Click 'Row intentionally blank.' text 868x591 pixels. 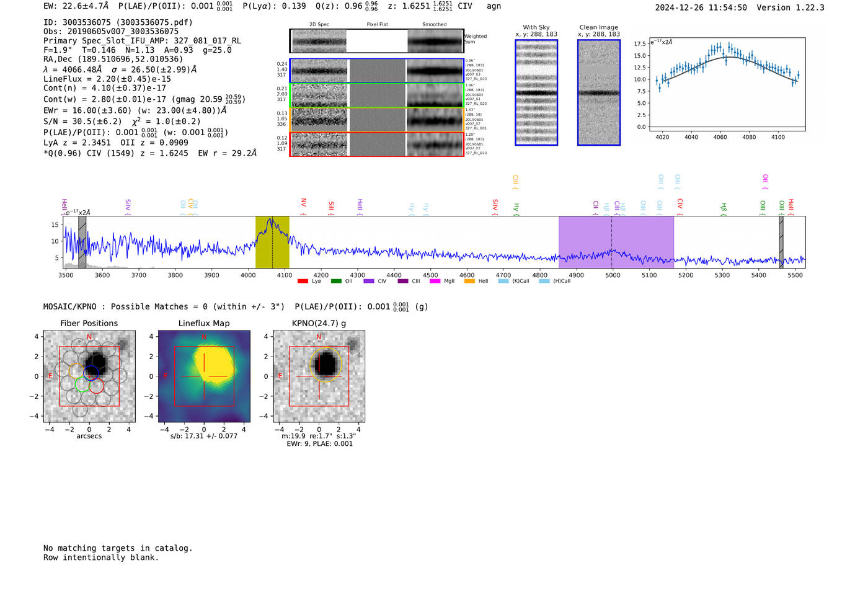pyautogui.click(x=101, y=558)
